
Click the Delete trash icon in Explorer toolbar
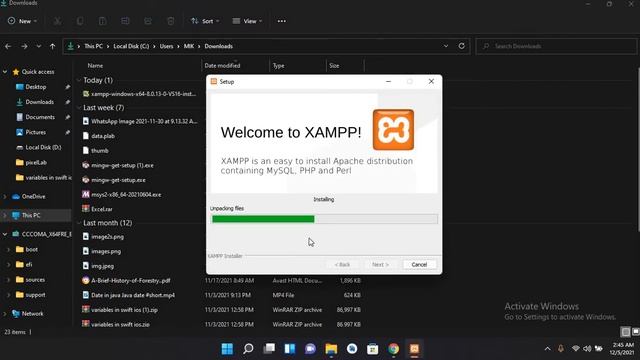pyautogui.click(x=171, y=21)
